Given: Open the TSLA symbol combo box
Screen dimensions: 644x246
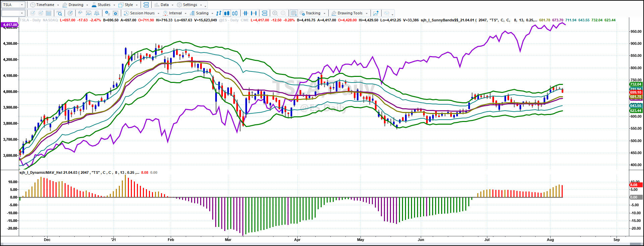Looking at the screenshot, I should tap(13, 5).
